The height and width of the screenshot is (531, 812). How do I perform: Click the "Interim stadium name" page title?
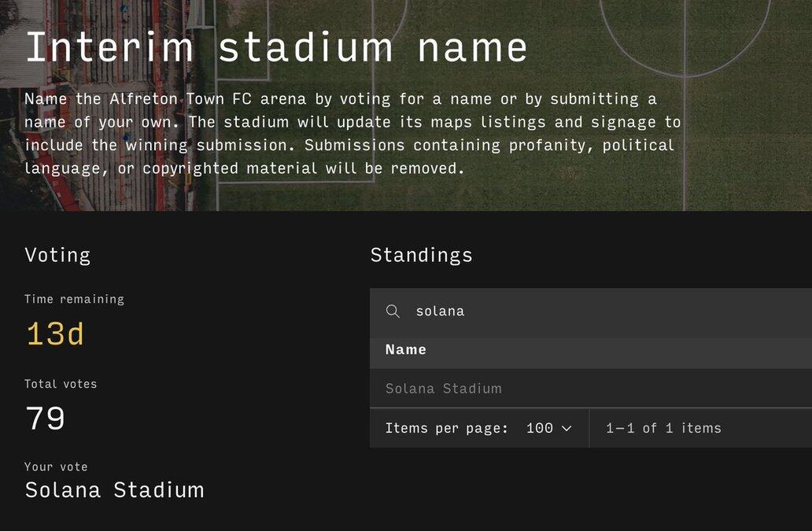point(276,47)
